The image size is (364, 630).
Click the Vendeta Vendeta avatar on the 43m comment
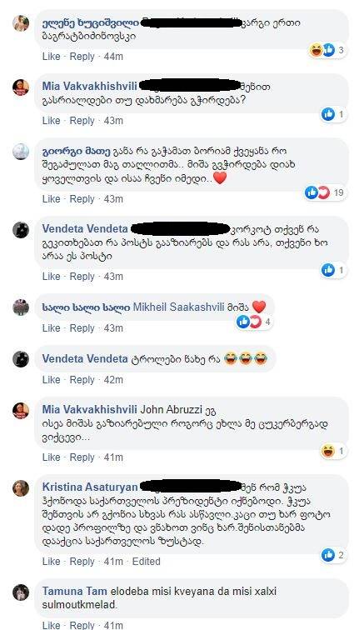21,230
